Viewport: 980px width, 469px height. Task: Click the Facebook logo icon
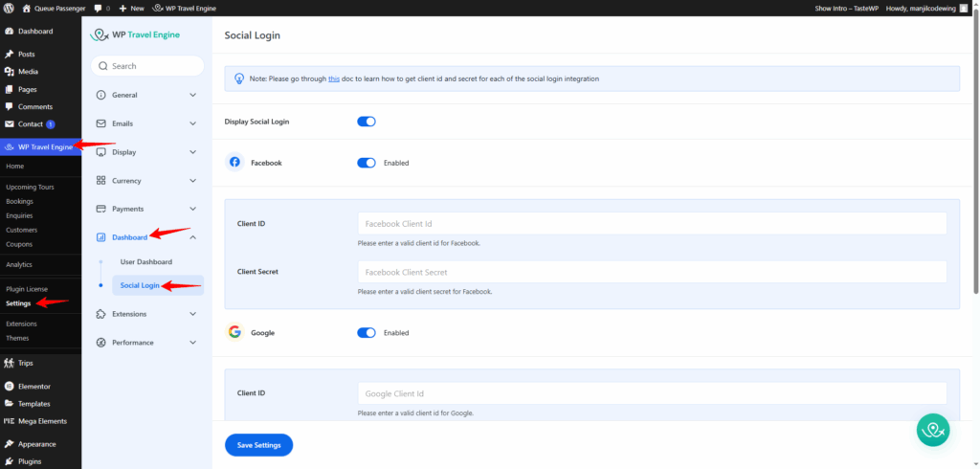pyautogui.click(x=234, y=163)
